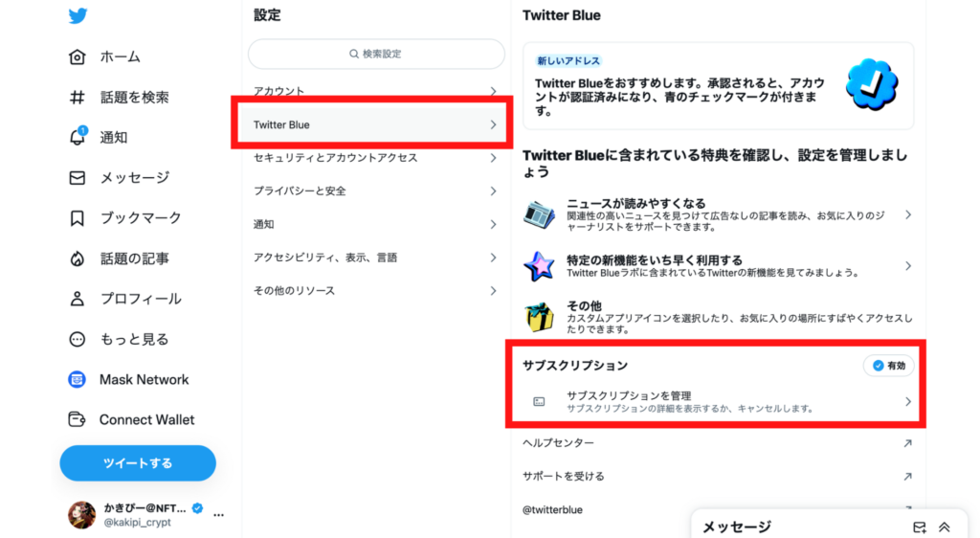Click the Twitter bird logo

click(78, 15)
